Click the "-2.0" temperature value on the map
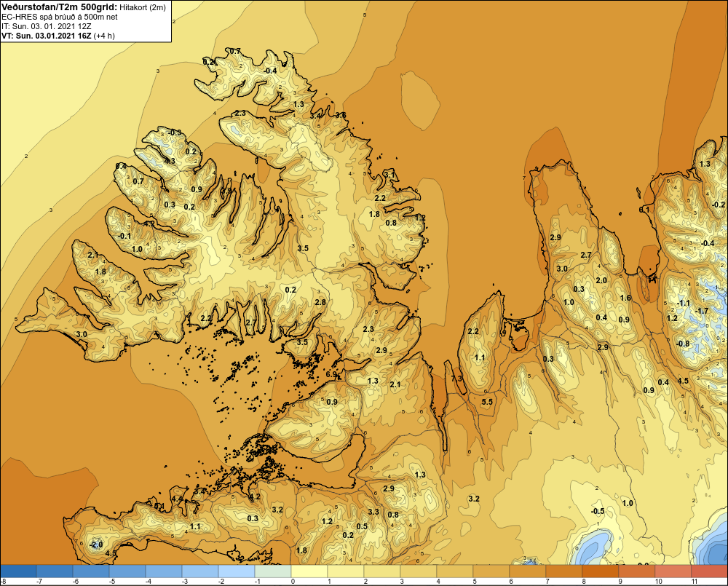The image size is (728, 586). click(x=95, y=545)
